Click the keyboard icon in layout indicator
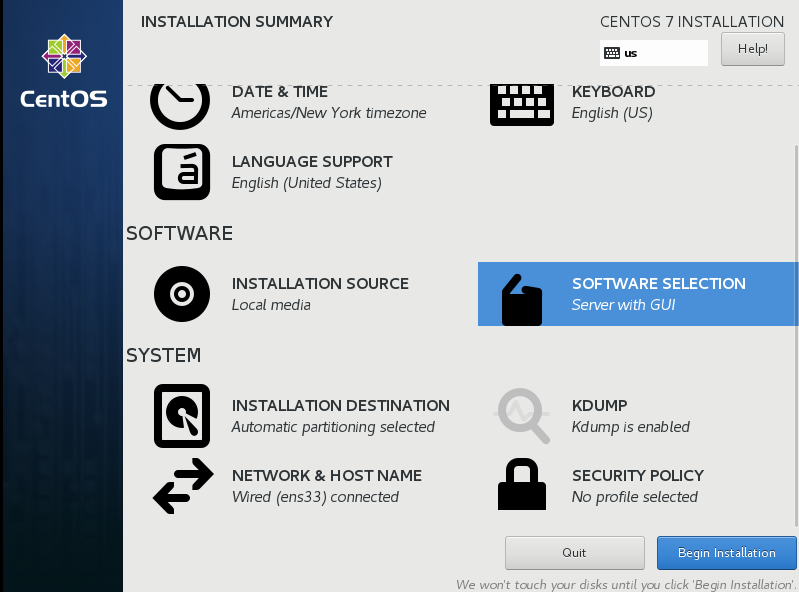This screenshot has height=592, width=799. [611, 53]
